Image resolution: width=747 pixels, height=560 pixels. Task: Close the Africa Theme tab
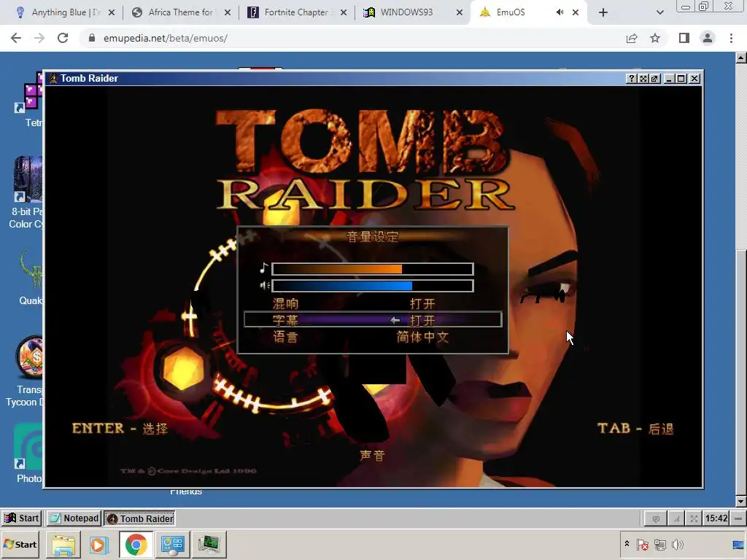pyautogui.click(x=228, y=12)
